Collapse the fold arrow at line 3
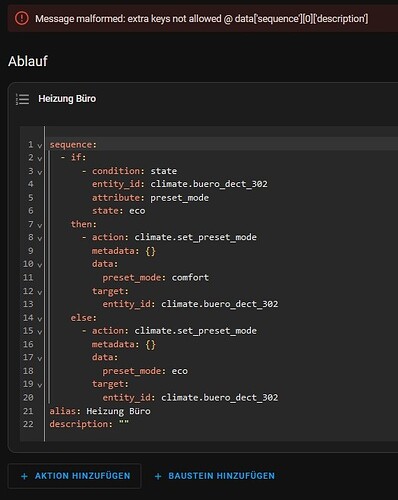The height and width of the screenshot is (500, 398). point(40,172)
